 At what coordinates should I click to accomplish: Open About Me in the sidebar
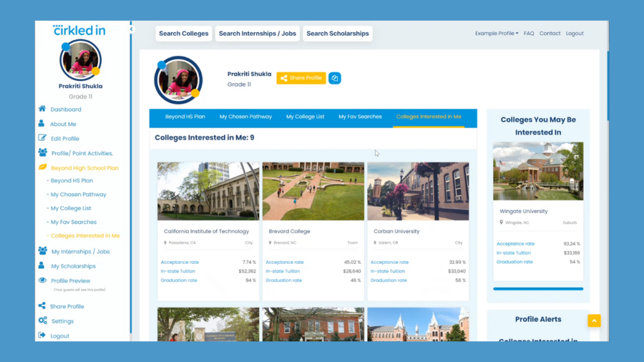pyautogui.click(x=63, y=124)
